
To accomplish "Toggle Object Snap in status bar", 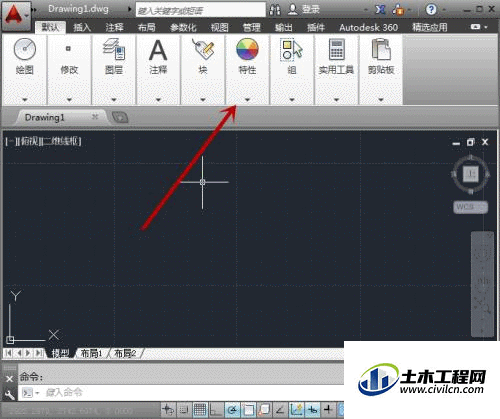I will 248,409.
